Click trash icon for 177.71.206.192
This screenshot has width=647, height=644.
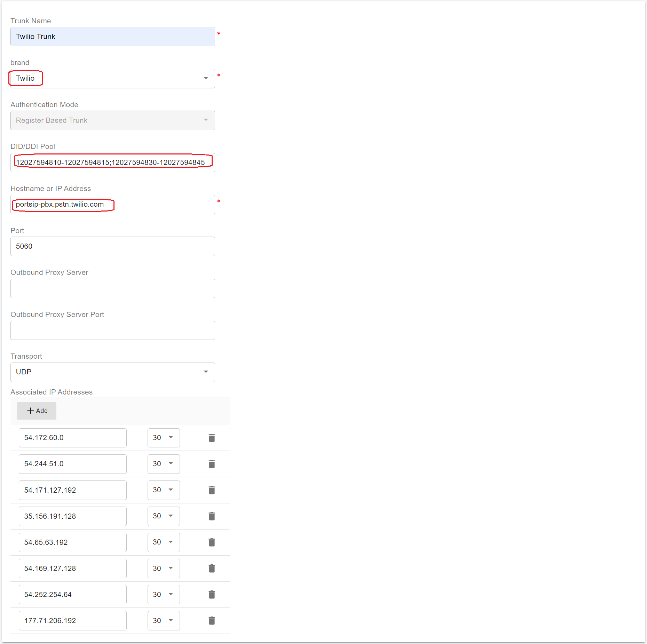(212, 620)
